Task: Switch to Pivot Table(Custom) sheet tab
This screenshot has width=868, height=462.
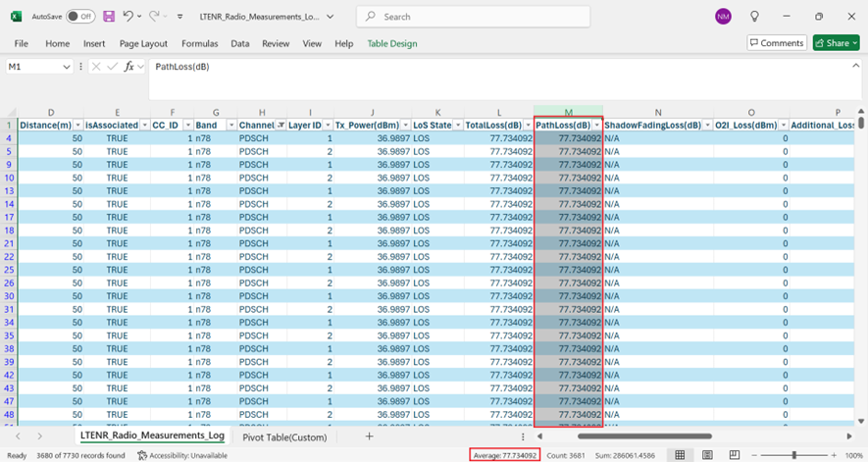Action: [284, 436]
